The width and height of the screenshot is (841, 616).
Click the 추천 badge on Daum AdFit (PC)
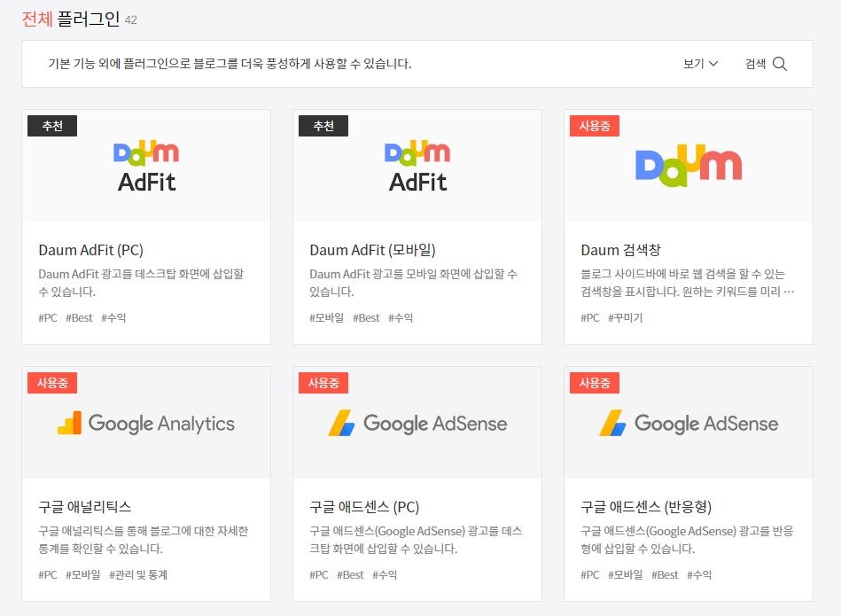pos(52,126)
